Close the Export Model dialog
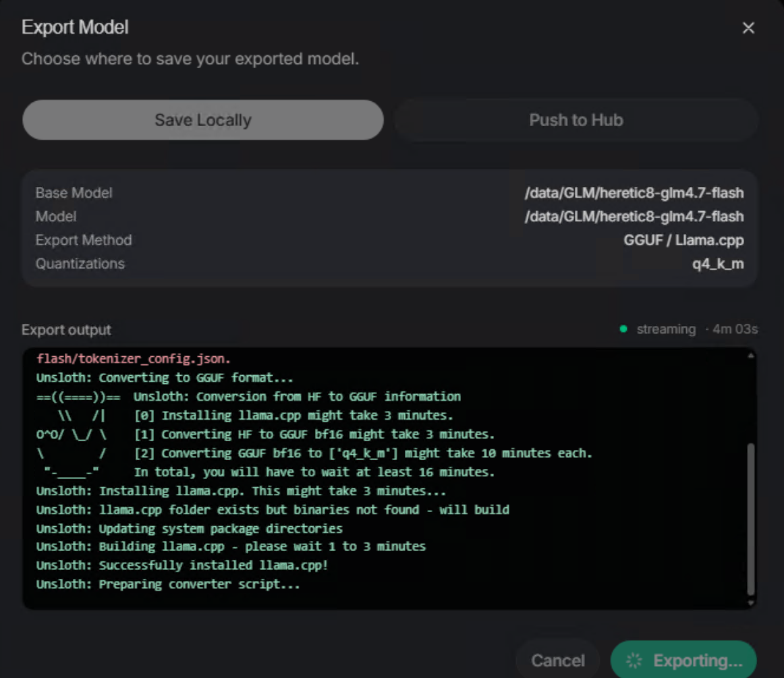This screenshot has height=678, width=784. 748,28
